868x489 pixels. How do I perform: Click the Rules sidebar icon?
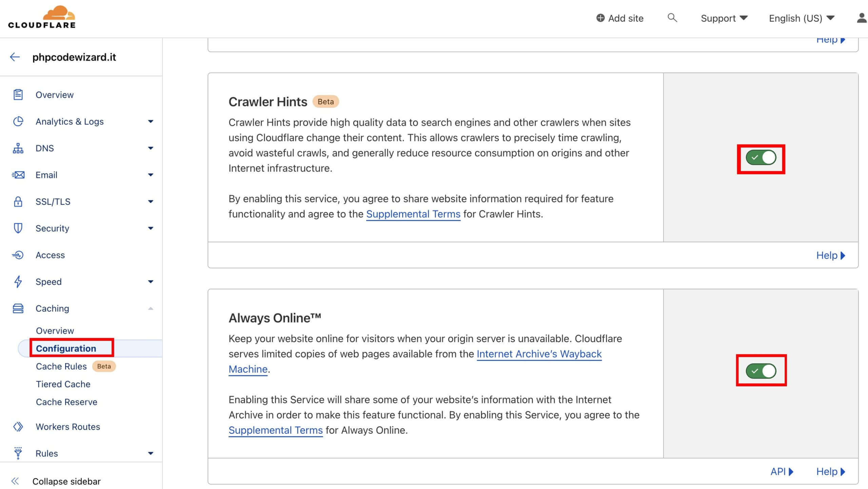pos(17,453)
